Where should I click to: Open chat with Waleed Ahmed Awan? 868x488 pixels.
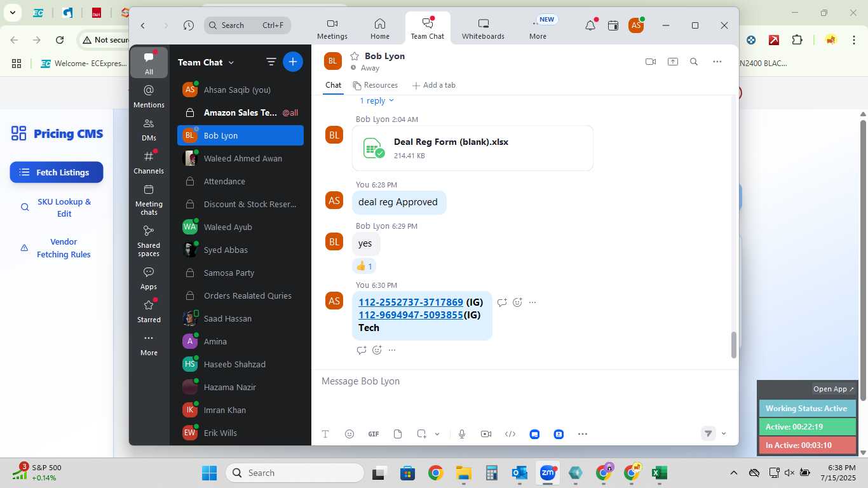click(x=240, y=158)
